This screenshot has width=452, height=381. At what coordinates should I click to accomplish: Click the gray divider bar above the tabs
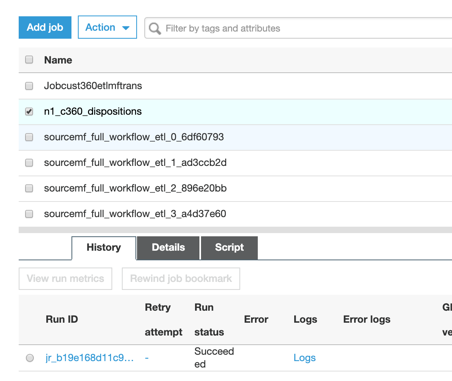point(235,230)
